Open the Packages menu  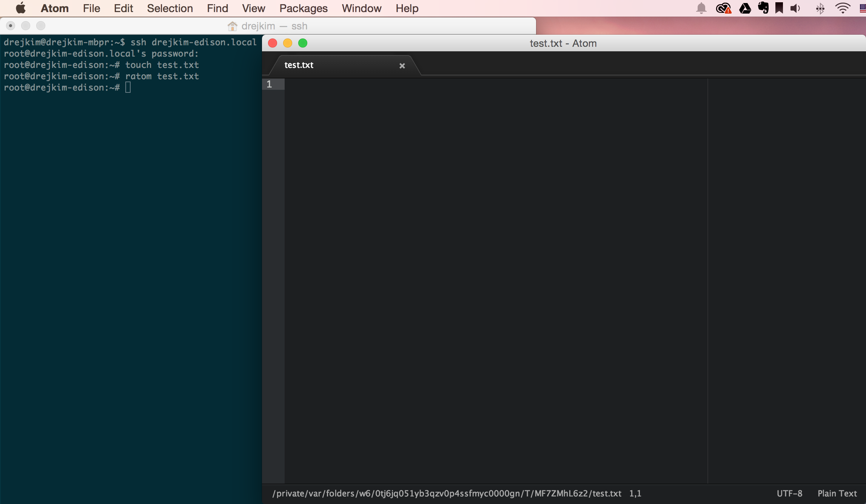(304, 8)
